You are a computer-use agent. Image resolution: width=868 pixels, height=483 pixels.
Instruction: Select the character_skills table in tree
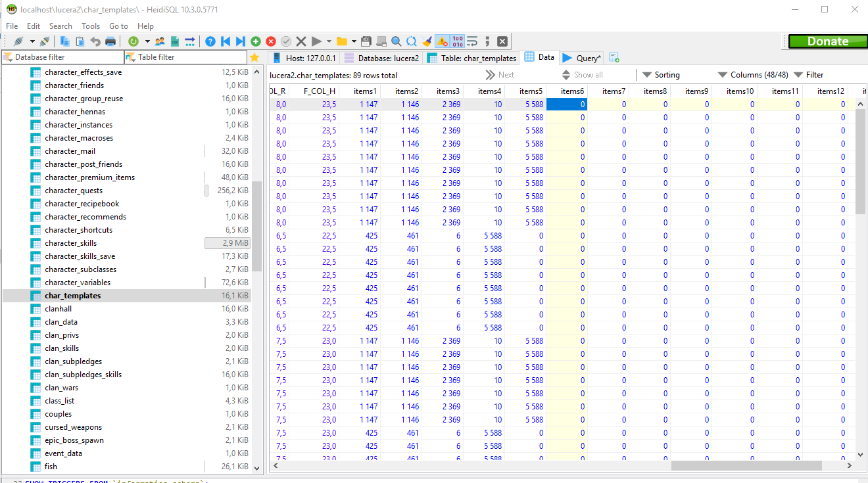[70, 243]
